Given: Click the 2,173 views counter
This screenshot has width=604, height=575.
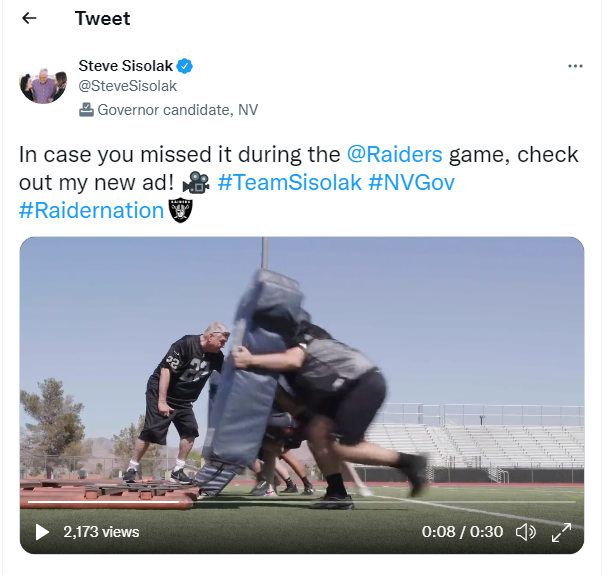Looking at the screenshot, I should (101, 532).
